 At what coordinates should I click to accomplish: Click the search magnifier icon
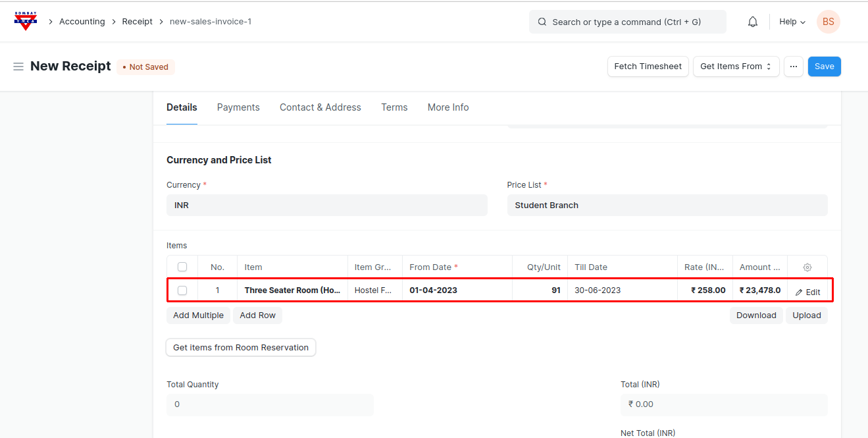click(542, 22)
